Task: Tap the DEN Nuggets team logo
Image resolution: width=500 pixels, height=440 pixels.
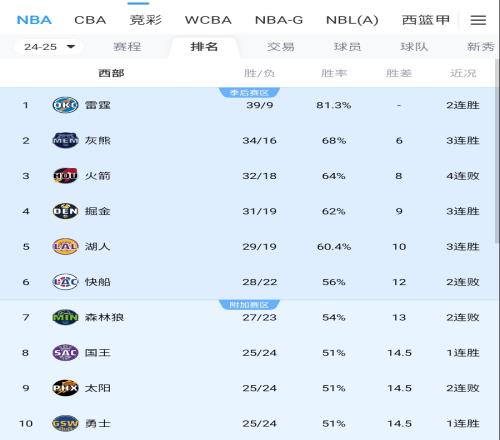Action: click(65, 211)
